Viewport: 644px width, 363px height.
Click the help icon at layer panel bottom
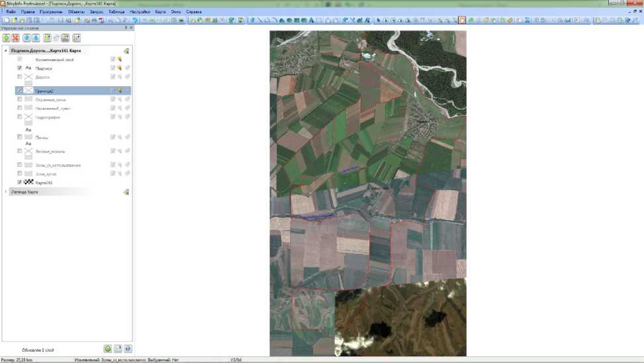pyautogui.click(x=128, y=348)
